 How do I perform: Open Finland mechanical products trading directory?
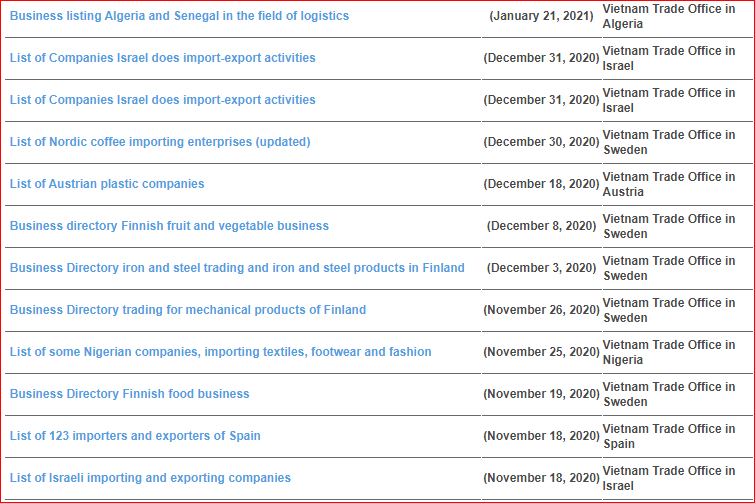pyautogui.click(x=188, y=310)
